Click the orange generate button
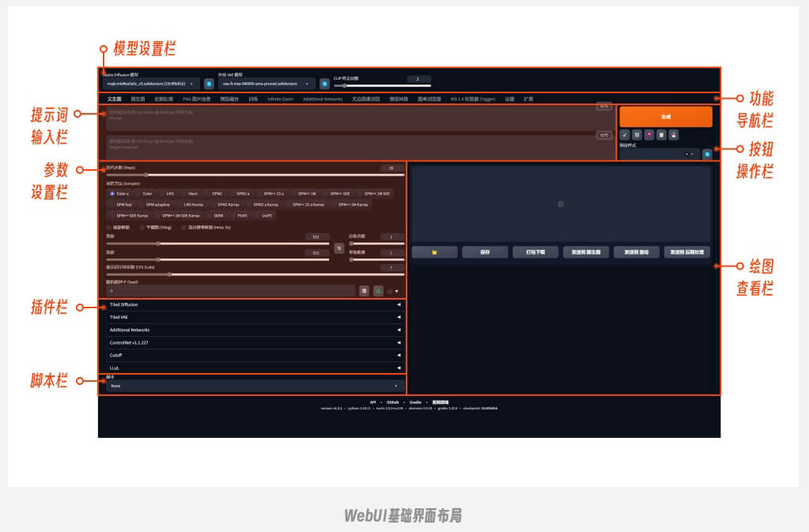This screenshot has width=809, height=532. [665, 116]
